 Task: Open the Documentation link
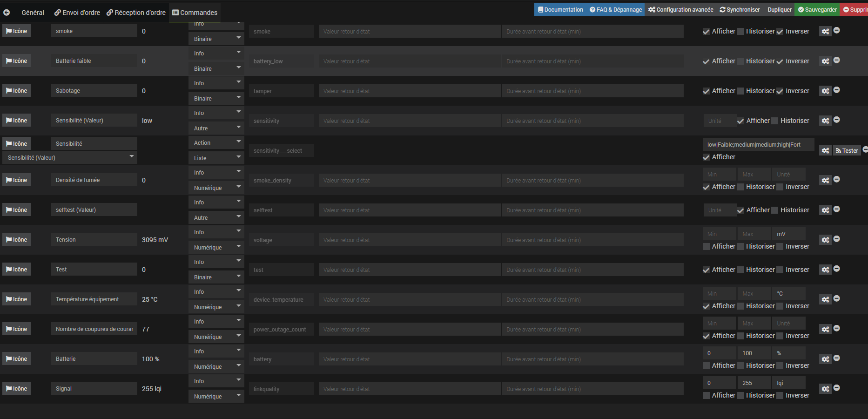tap(560, 9)
